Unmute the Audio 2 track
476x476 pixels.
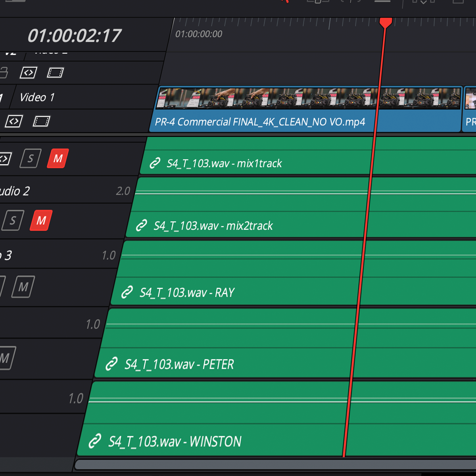pos(41,221)
